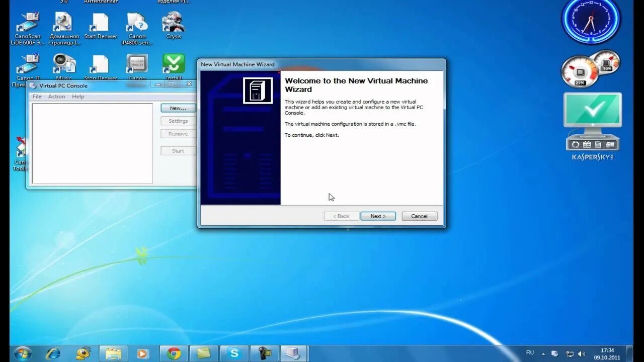Open Google Chrome from the taskbar
Image resolution: width=644 pixels, height=362 pixels.
174,353
